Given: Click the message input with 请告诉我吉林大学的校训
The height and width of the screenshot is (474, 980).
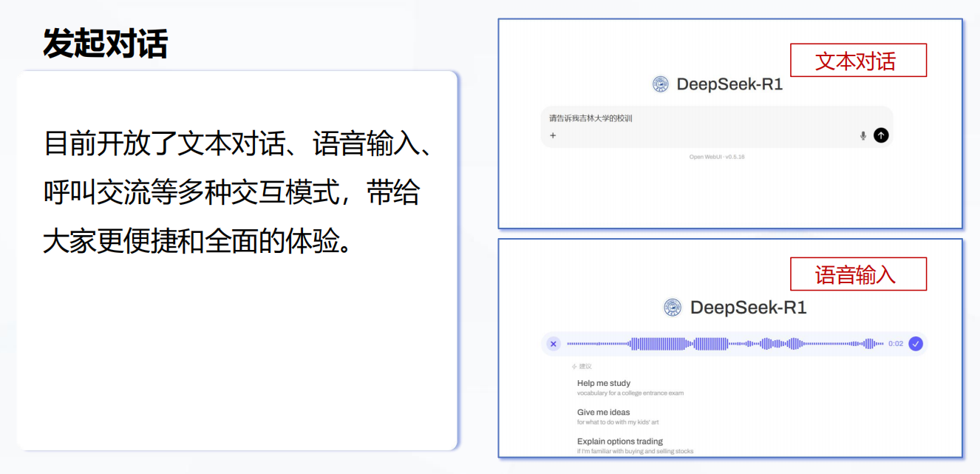Looking at the screenshot, I should tap(717, 126).
